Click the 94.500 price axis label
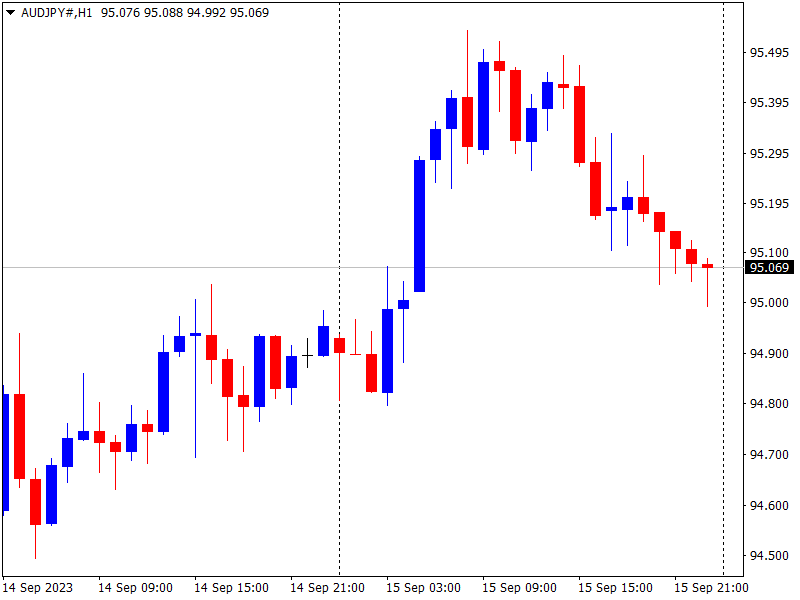800x600 pixels. pyautogui.click(x=769, y=555)
